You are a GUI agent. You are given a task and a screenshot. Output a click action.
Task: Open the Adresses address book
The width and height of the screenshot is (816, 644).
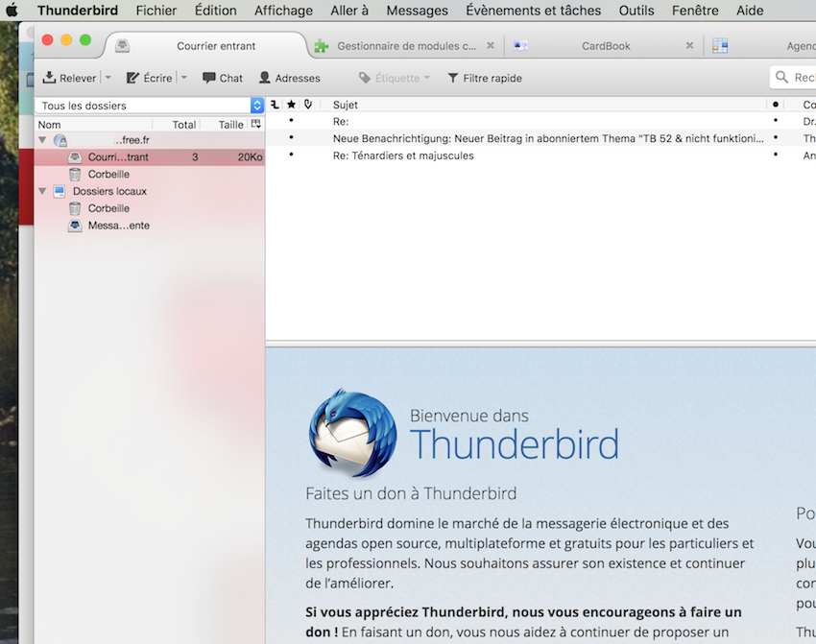click(290, 78)
